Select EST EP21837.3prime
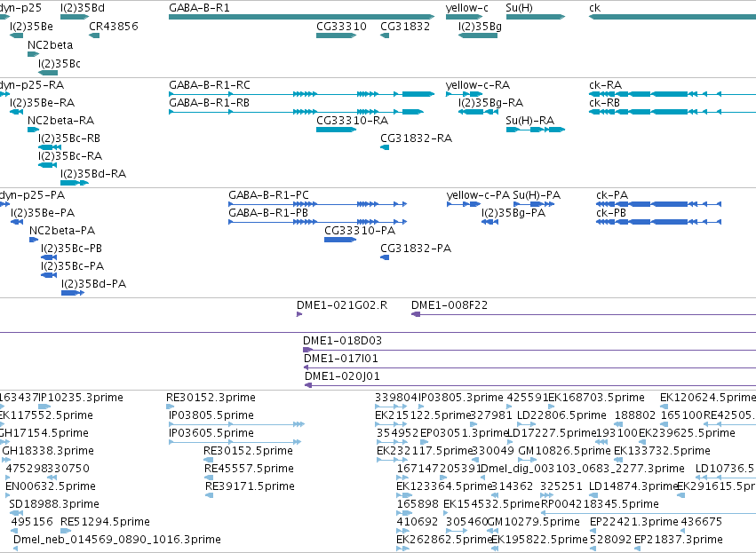This screenshot has height=553, width=756. point(679,541)
